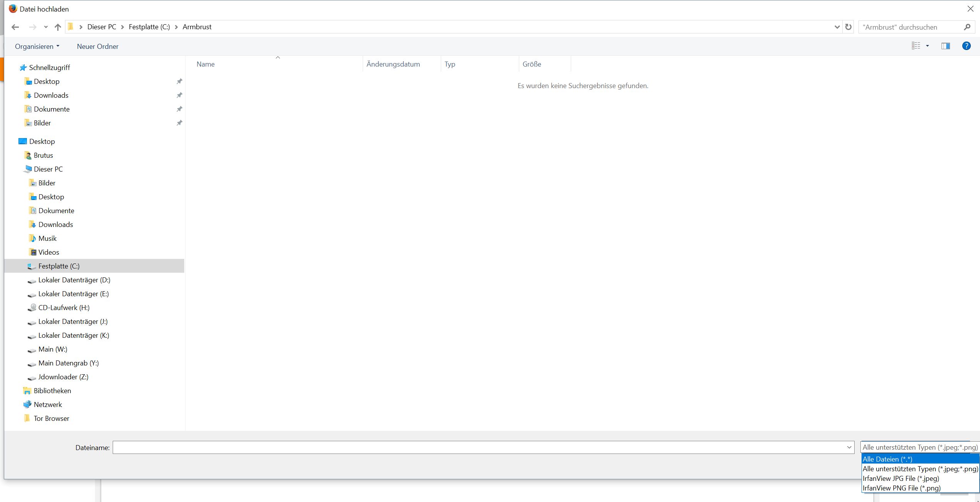Click the up directory arrow icon
The width and height of the screenshot is (980, 502).
point(57,27)
